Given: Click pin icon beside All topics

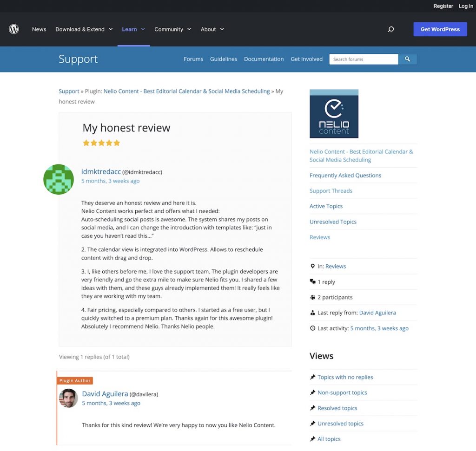Looking at the screenshot, I should pos(312,439).
